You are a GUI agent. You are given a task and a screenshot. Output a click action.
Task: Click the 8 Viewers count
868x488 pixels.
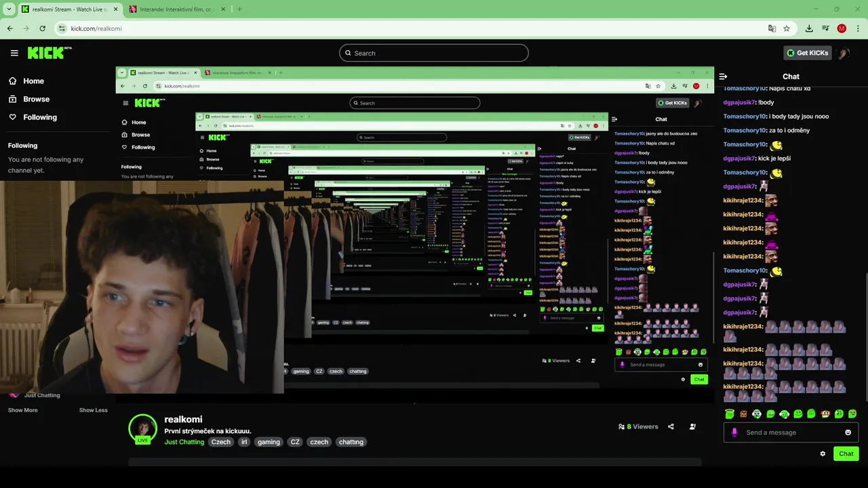(x=638, y=426)
